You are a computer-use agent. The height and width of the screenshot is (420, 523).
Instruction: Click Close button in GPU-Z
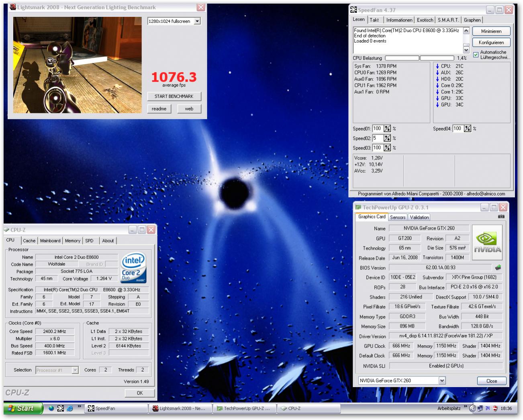click(x=492, y=381)
